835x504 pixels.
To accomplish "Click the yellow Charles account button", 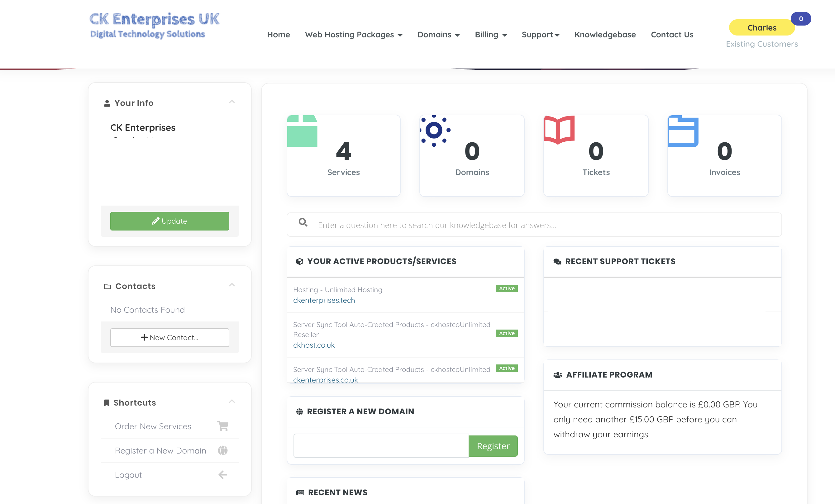I will (x=762, y=27).
